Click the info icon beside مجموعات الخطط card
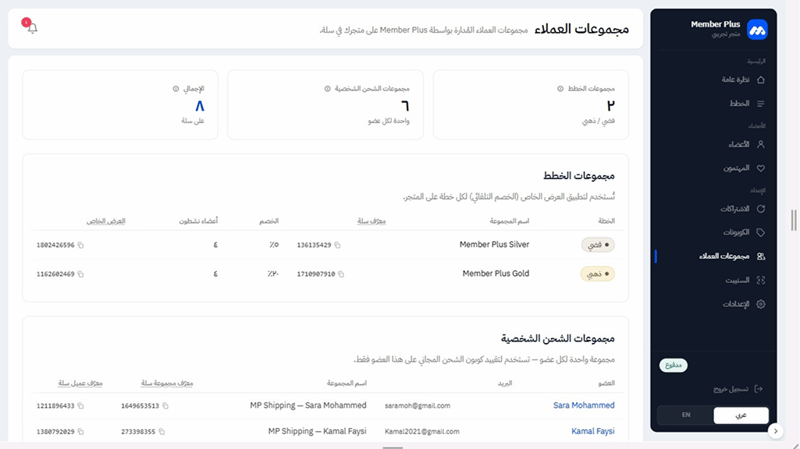 point(560,89)
